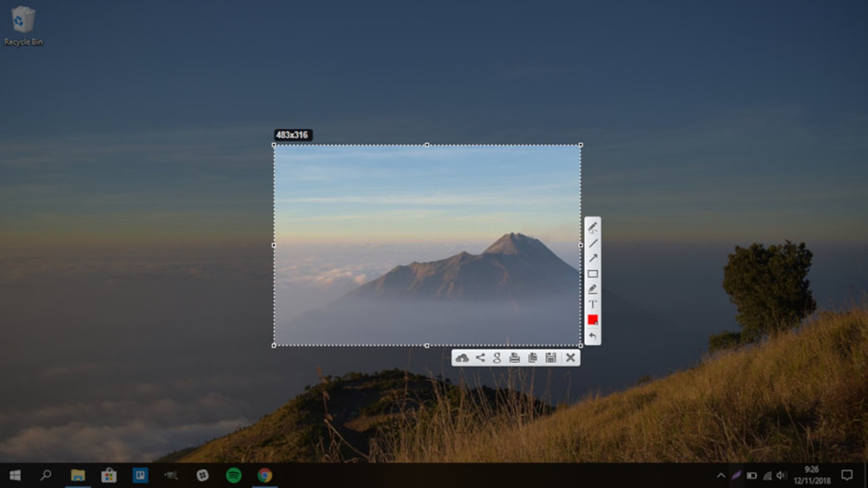Open the volume control tray icon

tap(781, 475)
